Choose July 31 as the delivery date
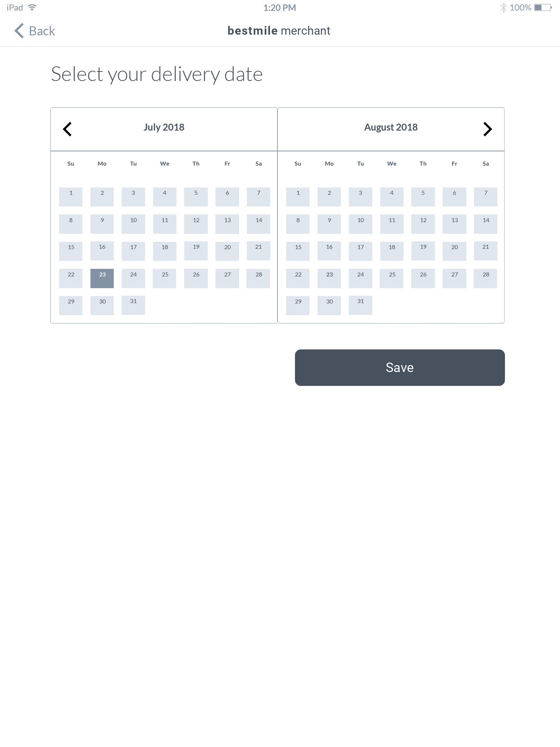The height and width of the screenshot is (747, 560). click(133, 305)
